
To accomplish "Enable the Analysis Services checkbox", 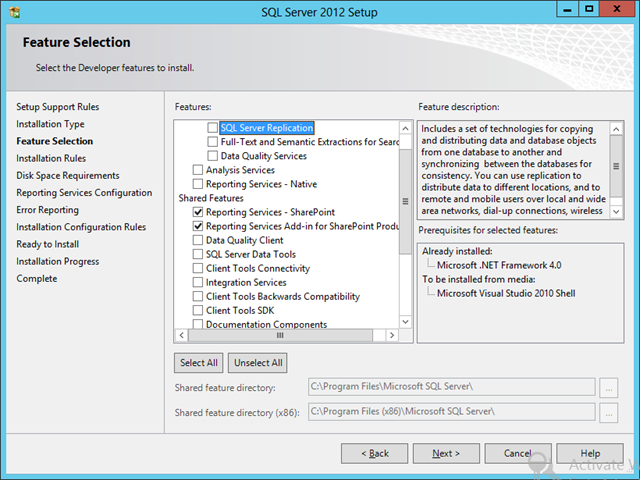I will (x=198, y=170).
